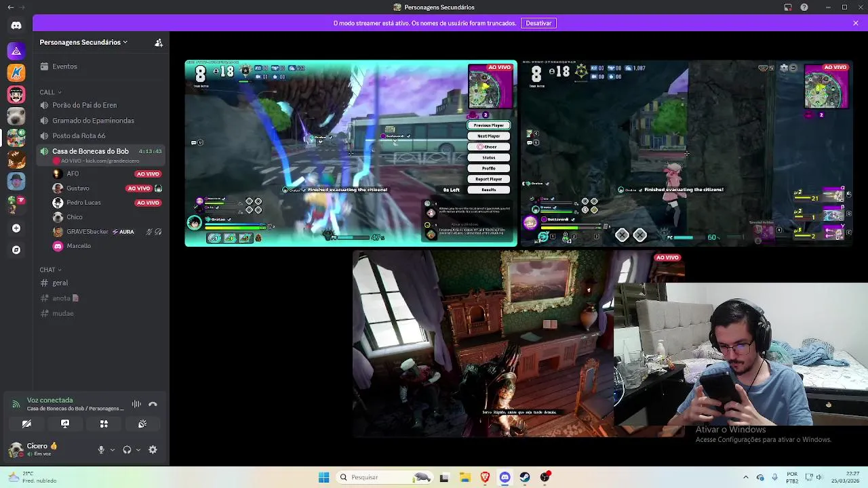Open user settings gear
This screenshot has width=868, height=488.
[153, 449]
